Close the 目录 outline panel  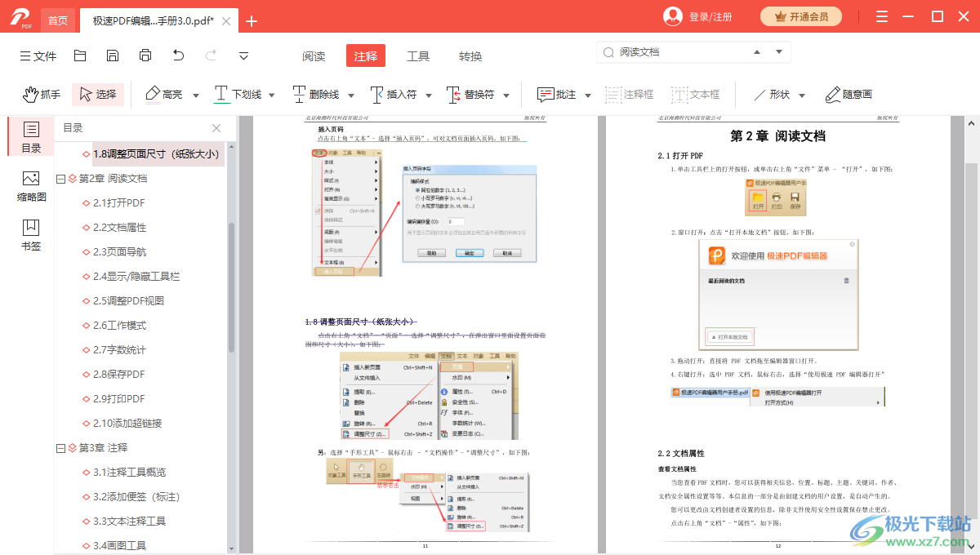click(x=216, y=128)
